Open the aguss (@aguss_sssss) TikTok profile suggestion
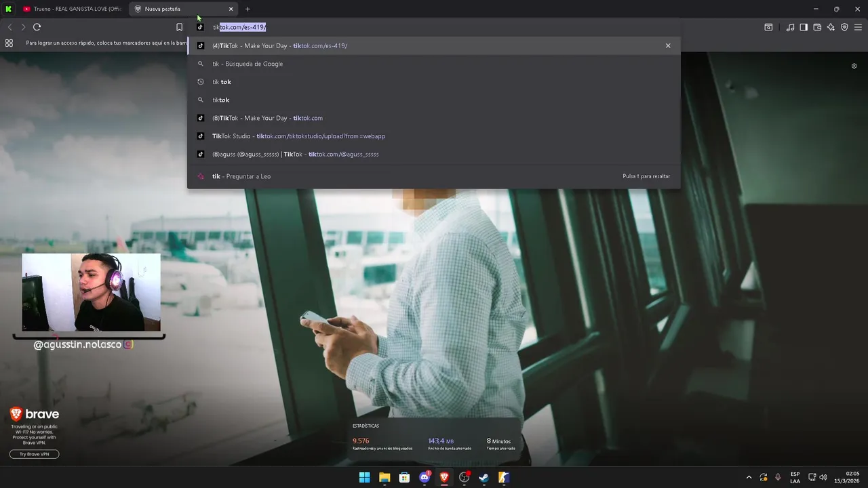868x488 pixels. [x=434, y=154]
